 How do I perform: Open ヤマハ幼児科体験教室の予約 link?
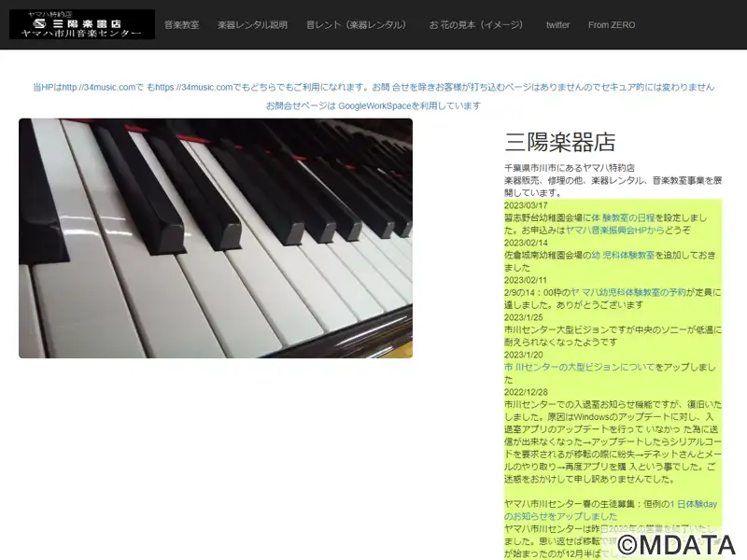(628, 292)
